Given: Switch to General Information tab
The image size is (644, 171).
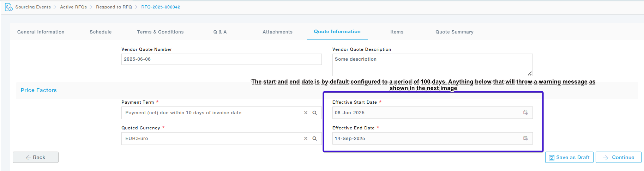Looking at the screenshot, I should 41,32.
